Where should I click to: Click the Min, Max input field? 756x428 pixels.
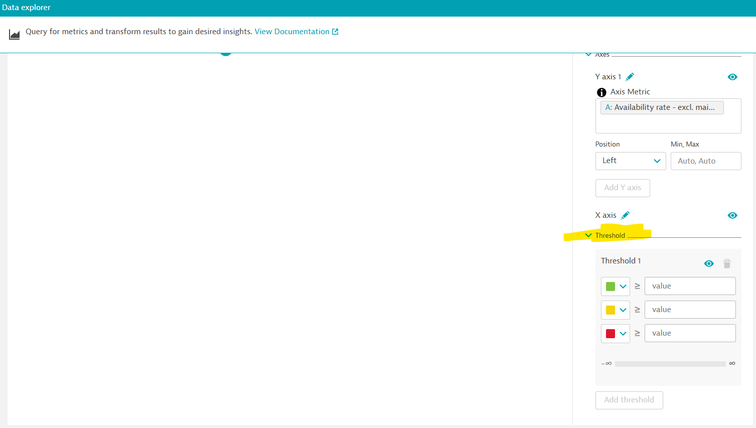click(x=705, y=161)
